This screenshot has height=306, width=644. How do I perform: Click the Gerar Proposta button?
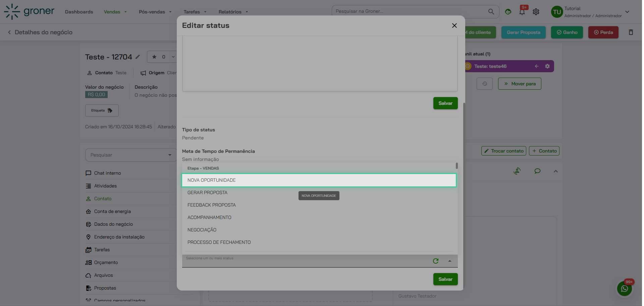523,32
